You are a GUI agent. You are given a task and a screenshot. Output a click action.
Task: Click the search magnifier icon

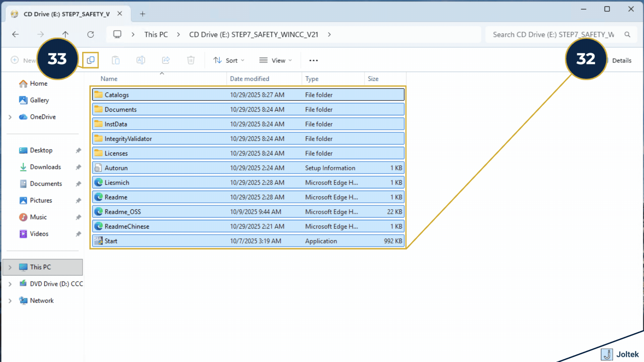coord(627,34)
